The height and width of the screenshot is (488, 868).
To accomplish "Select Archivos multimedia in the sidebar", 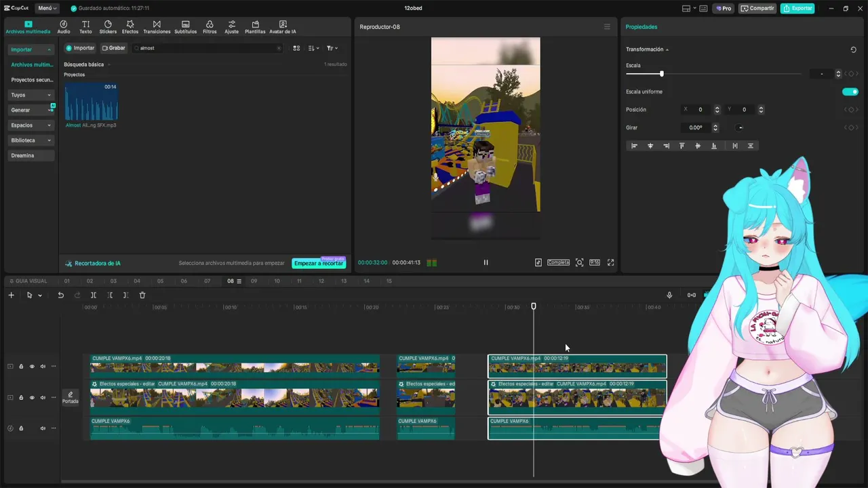I will (x=32, y=64).
